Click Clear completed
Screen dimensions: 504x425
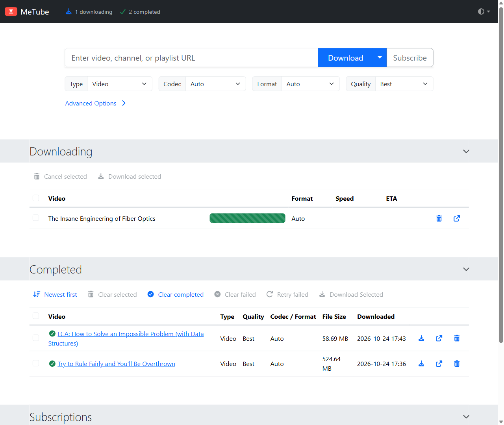click(x=176, y=294)
